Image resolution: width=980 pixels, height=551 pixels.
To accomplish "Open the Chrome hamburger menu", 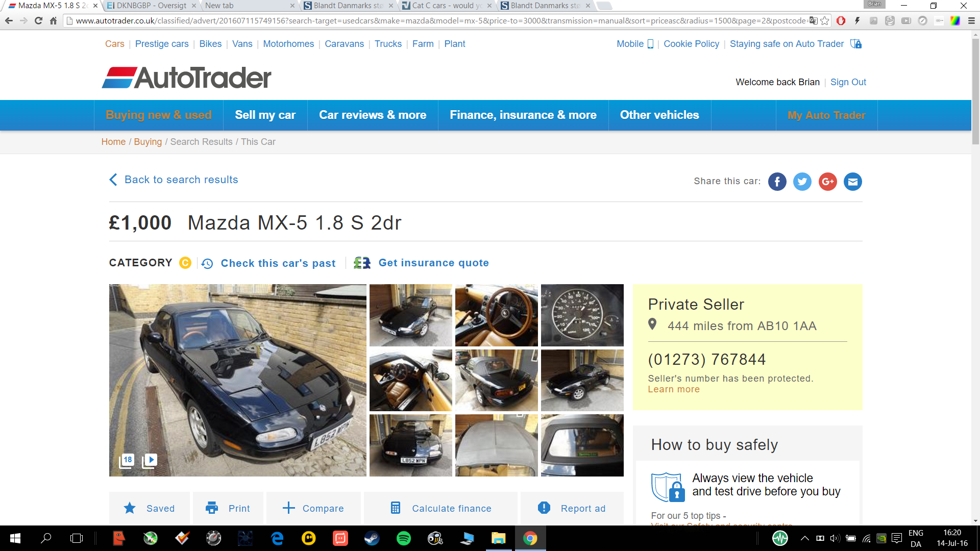I will point(971,21).
